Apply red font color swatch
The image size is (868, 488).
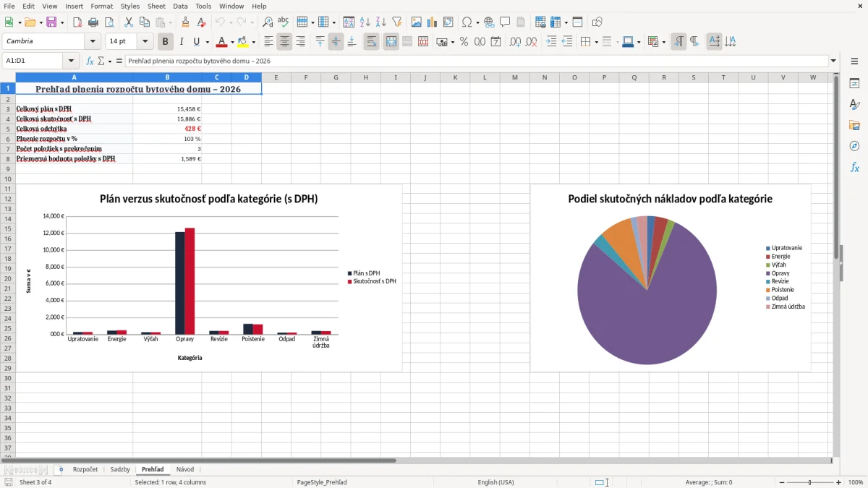click(221, 41)
